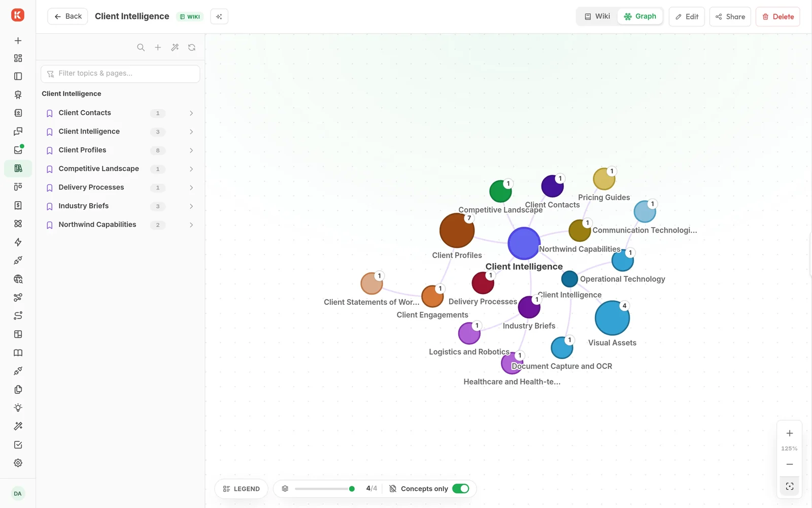Expand the Industry Briefs topic
812x508 pixels.
[191, 206]
